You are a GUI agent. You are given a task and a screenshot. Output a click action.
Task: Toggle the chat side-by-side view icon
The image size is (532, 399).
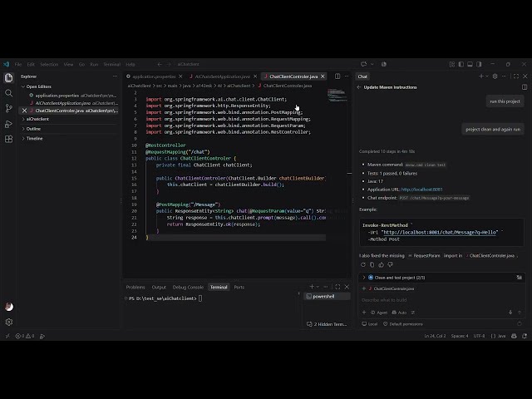tap(525, 87)
